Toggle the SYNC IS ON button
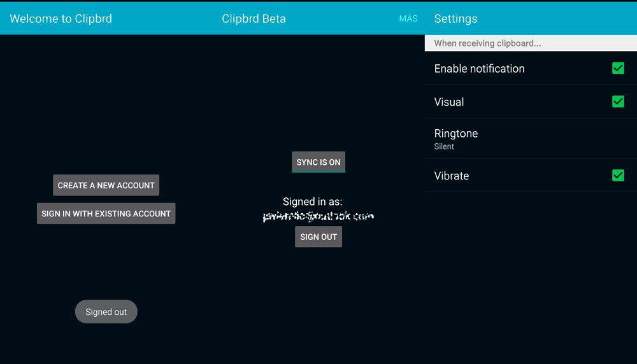 (318, 162)
